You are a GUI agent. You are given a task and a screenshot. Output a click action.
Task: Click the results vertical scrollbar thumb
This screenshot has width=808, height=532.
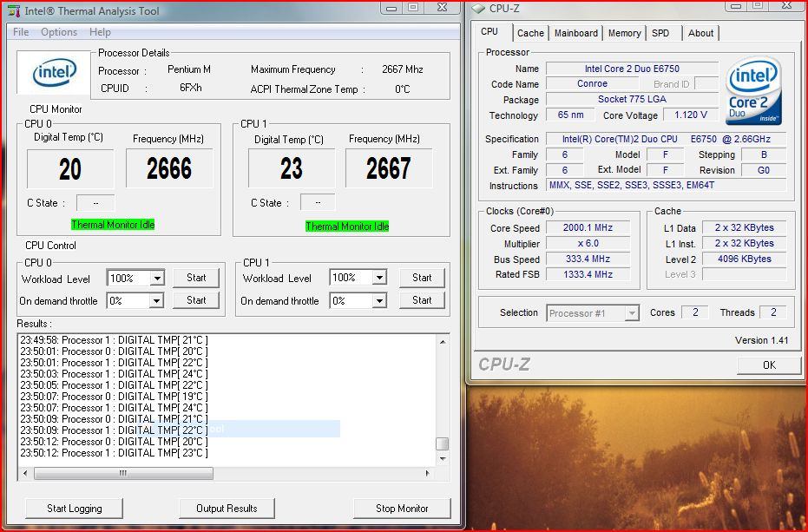tap(443, 443)
